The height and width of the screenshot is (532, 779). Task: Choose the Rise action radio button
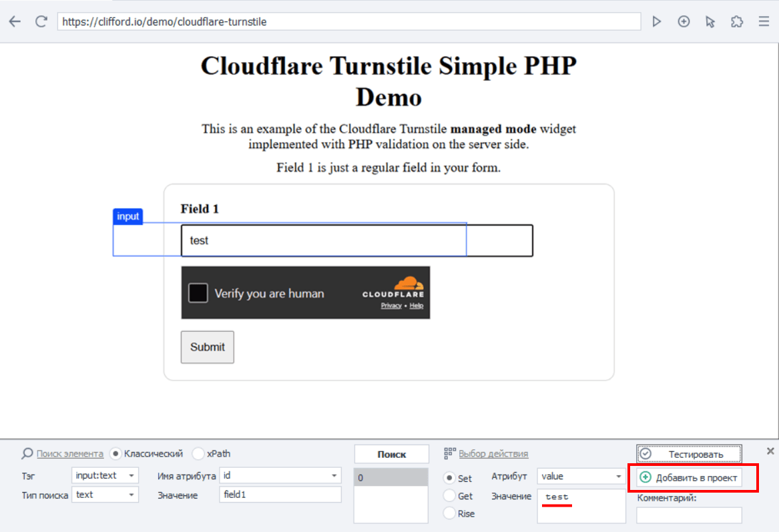click(x=449, y=513)
